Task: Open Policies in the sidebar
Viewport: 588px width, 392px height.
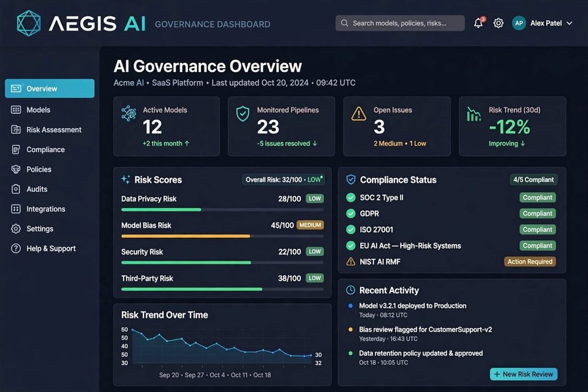Action: [x=49, y=170]
